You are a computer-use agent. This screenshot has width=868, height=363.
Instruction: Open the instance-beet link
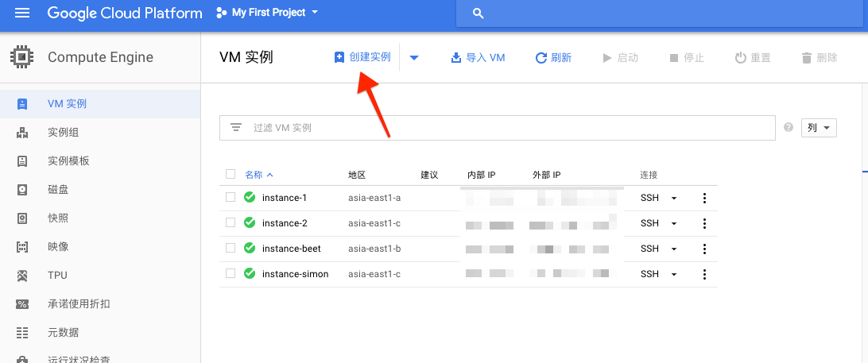pyautogui.click(x=291, y=249)
